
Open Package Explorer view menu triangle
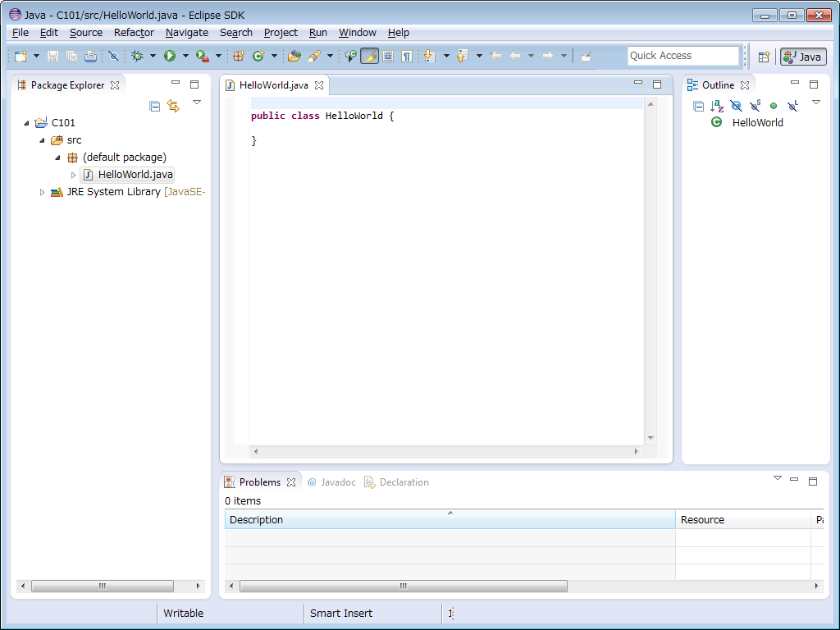coord(197,103)
